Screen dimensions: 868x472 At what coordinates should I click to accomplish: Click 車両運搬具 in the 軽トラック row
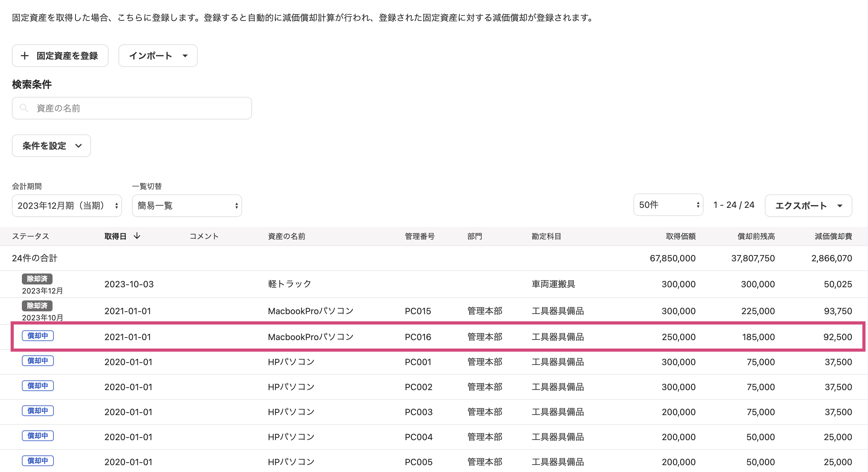click(x=553, y=284)
